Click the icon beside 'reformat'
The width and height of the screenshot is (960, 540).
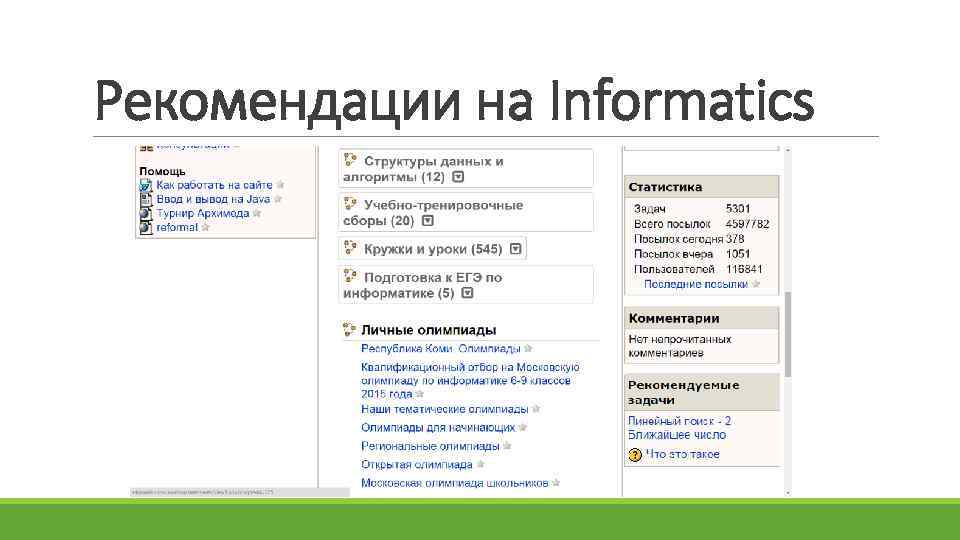pyautogui.click(x=146, y=227)
